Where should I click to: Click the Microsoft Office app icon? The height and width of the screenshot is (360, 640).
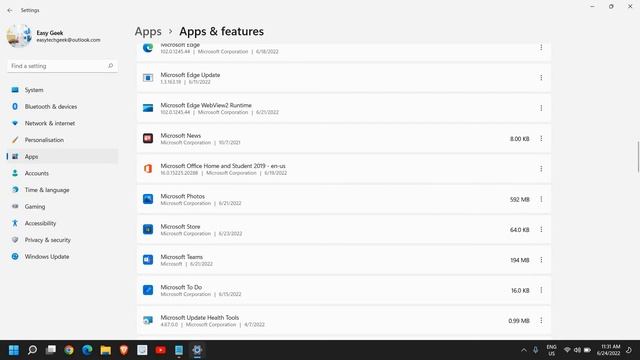[x=148, y=169]
